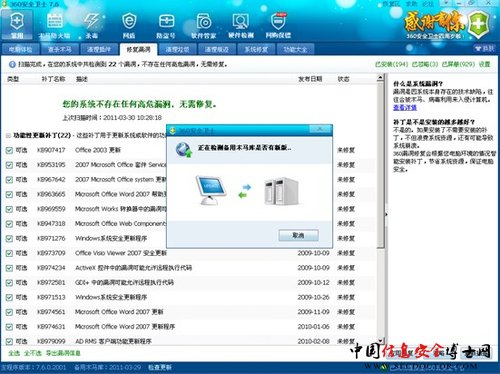The height and width of the screenshot is (374, 500).
Task: Uncheck the KB973709 Visio Viewer checkbox
Action: [x=9, y=253]
